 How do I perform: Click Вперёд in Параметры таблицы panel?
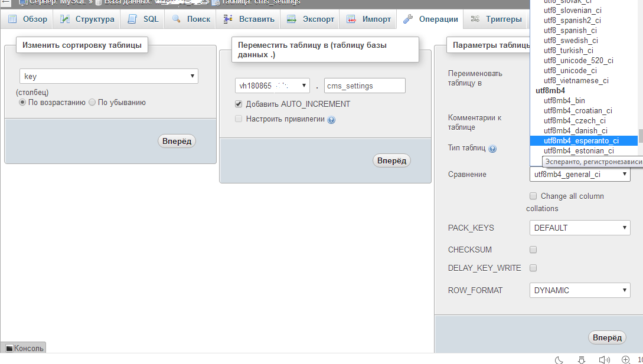point(608,337)
